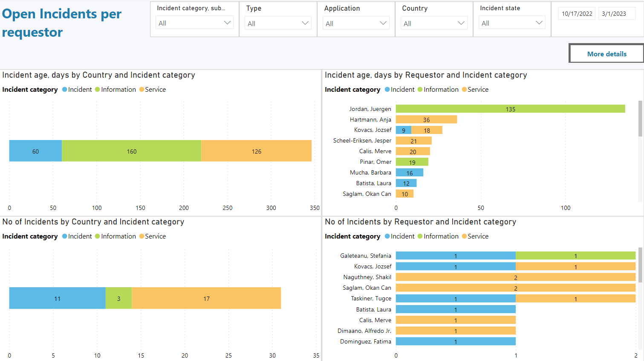
Task: Select the blue Incident legend marker in Country age chart
Action: click(x=65, y=90)
